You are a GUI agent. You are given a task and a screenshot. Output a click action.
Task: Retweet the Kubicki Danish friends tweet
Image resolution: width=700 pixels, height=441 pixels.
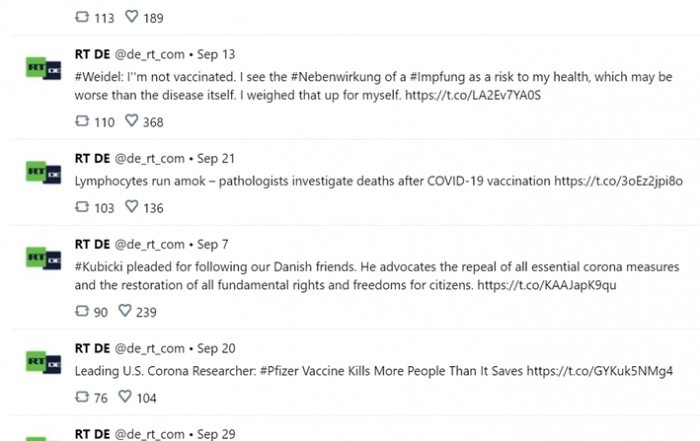click(82, 311)
